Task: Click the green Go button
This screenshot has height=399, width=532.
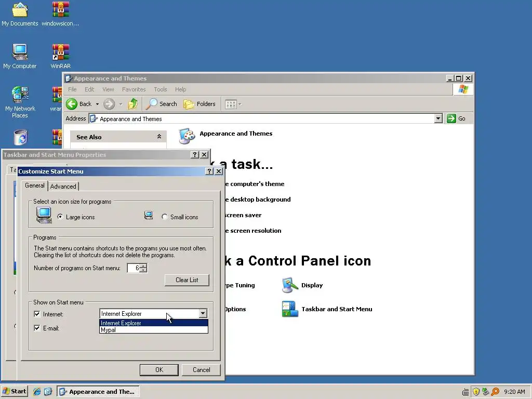Action: [456, 118]
